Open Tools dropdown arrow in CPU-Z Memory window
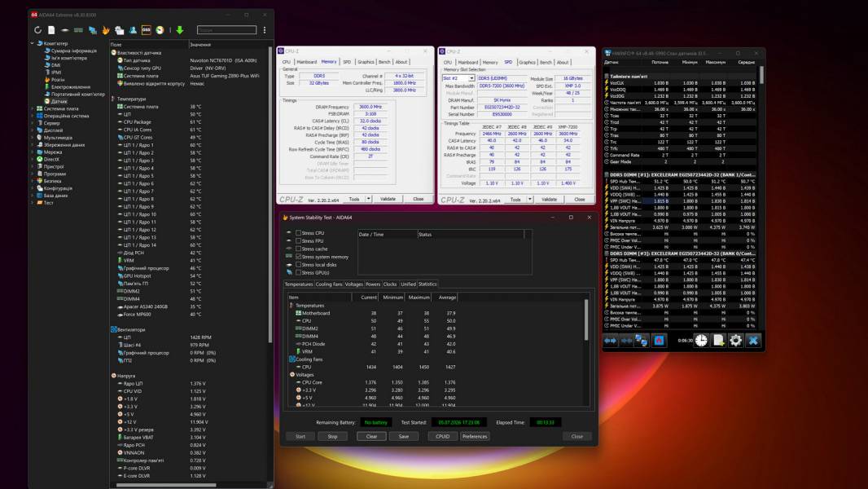This screenshot has height=489, width=868. coord(368,199)
